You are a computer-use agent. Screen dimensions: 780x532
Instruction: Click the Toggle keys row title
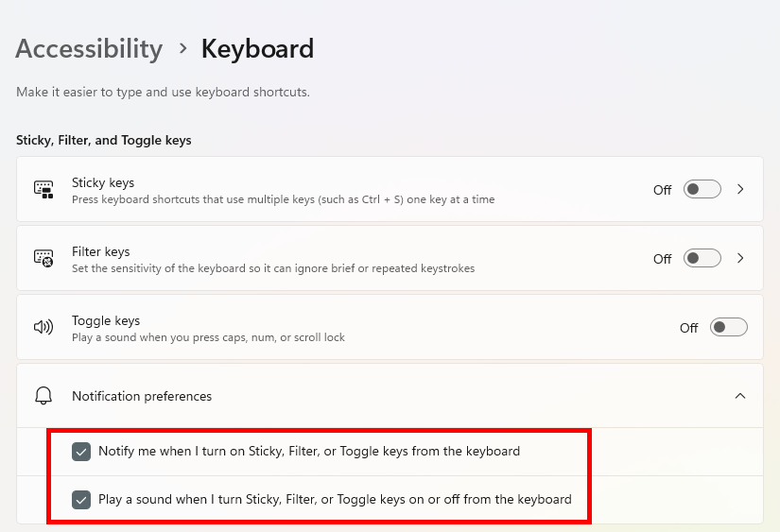106,320
